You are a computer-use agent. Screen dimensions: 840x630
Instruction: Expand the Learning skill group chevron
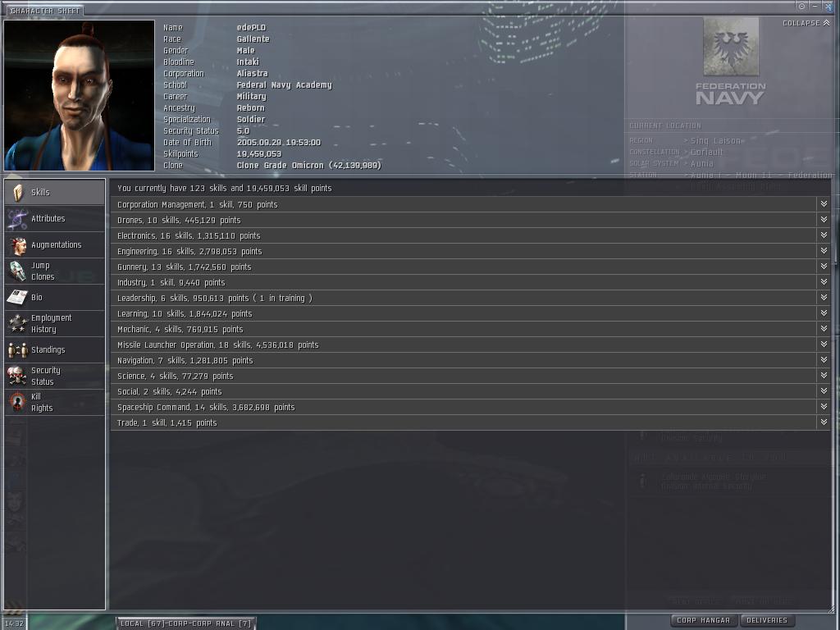(x=824, y=313)
